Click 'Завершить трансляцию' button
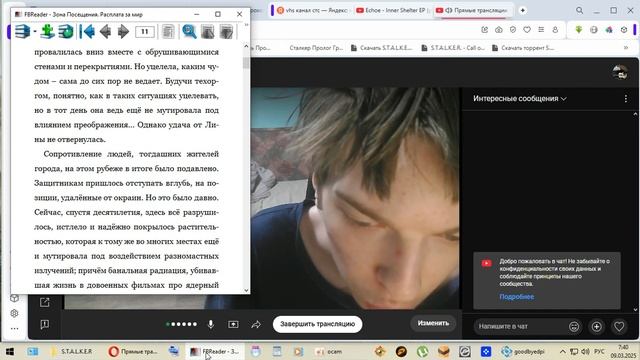 [x=318, y=324]
